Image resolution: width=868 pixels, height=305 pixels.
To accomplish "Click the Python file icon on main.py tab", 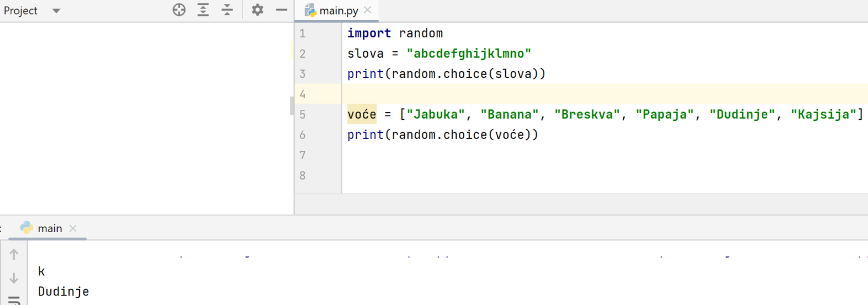I will pyautogui.click(x=310, y=11).
